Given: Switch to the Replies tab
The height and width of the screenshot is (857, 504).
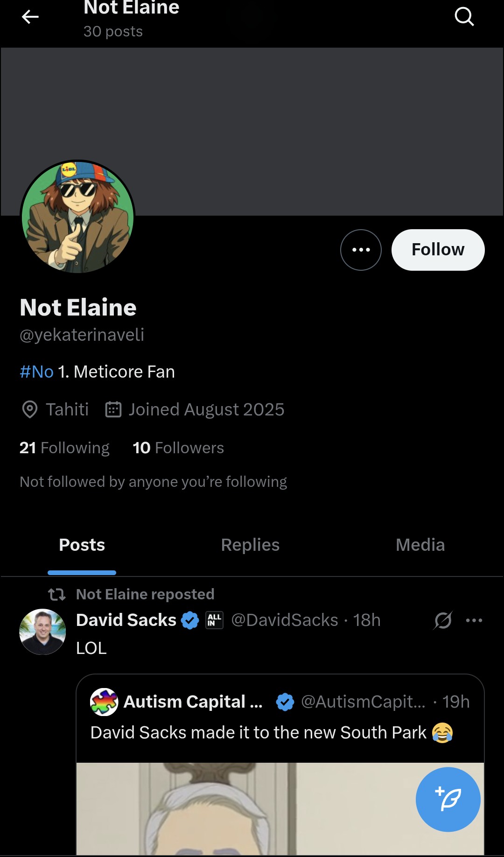Looking at the screenshot, I should pyautogui.click(x=250, y=545).
